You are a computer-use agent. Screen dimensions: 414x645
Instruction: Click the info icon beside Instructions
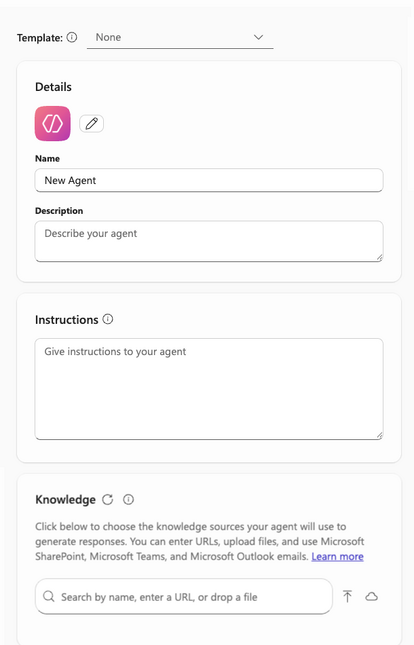[x=108, y=319]
